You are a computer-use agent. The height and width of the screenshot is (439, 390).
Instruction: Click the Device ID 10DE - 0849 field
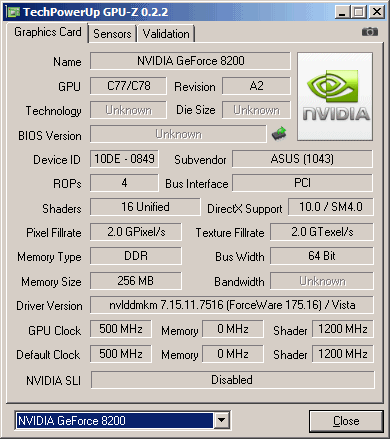(x=124, y=159)
